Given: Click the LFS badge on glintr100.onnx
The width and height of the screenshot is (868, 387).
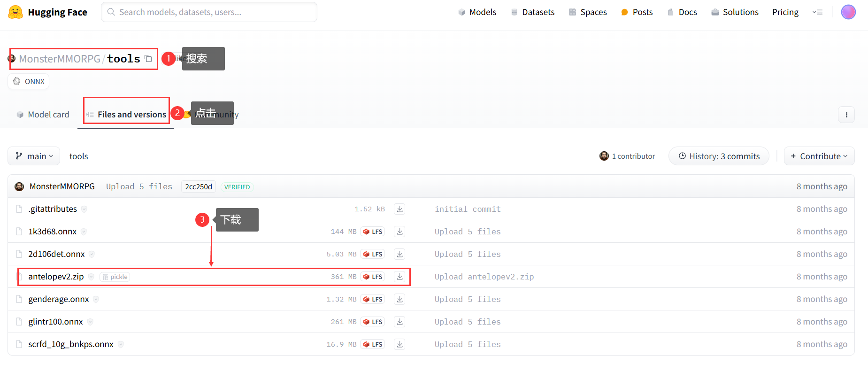Looking at the screenshot, I should 373,322.
